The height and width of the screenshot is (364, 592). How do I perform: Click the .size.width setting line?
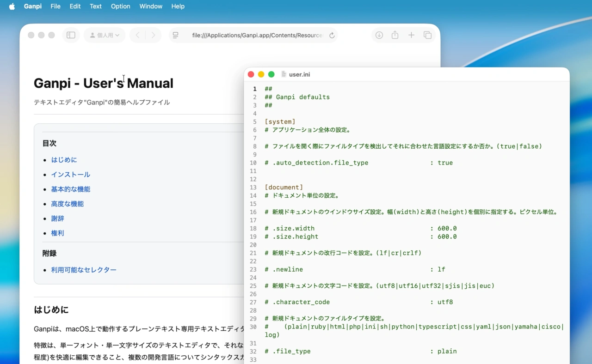click(x=361, y=228)
